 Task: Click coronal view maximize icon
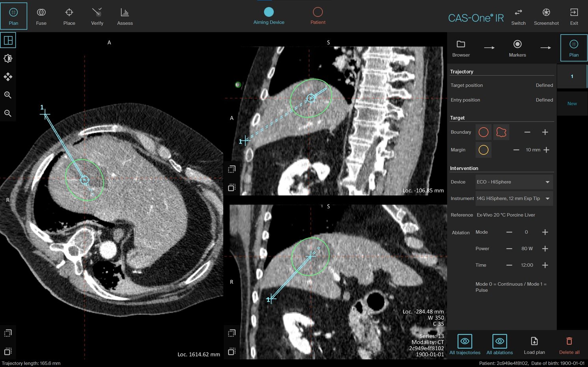(232, 351)
